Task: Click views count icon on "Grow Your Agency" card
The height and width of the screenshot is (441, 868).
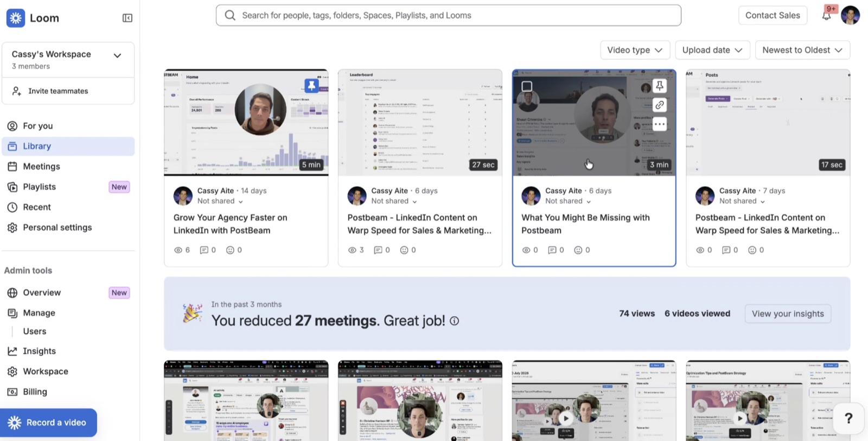Action: click(178, 250)
